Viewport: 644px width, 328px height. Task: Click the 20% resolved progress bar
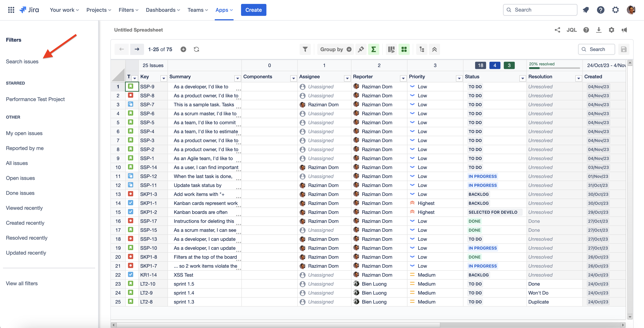554,68
